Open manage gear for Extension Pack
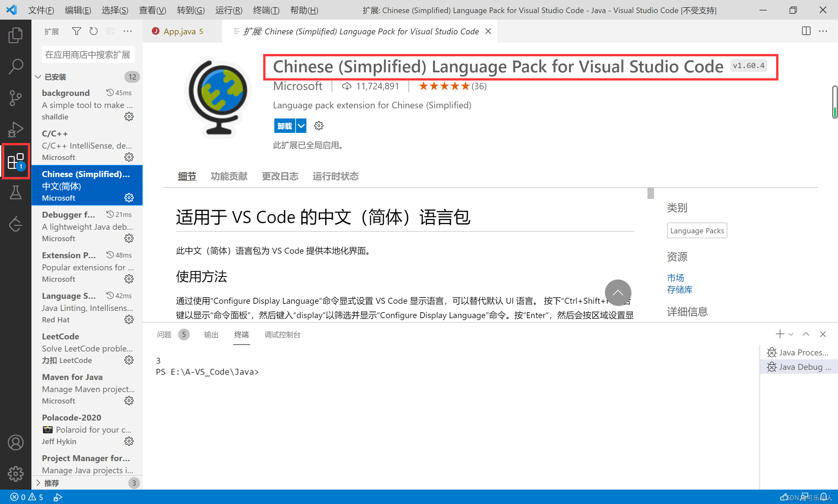The height and width of the screenshot is (504, 838). [x=129, y=279]
